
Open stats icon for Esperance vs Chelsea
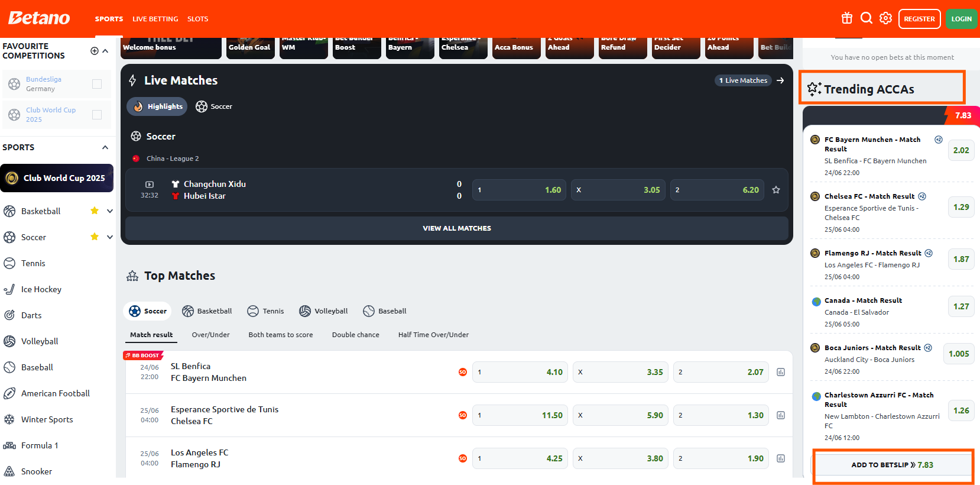pyautogui.click(x=781, y=415)
